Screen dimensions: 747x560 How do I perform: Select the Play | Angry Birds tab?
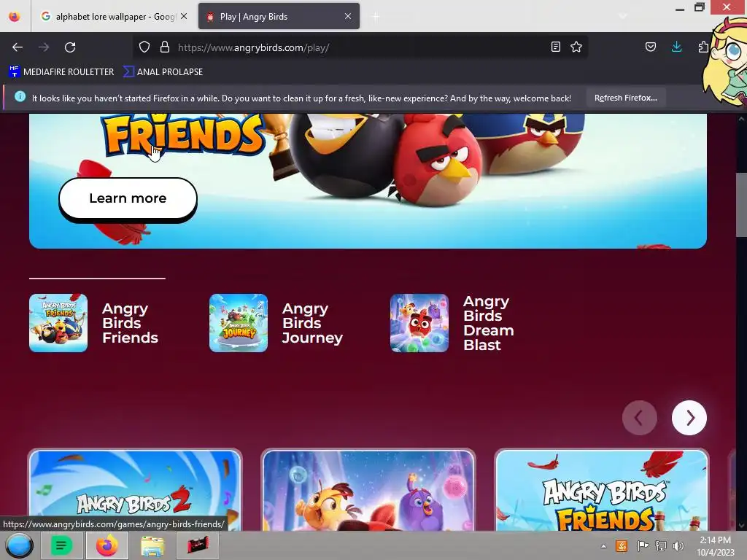(279, 16)
